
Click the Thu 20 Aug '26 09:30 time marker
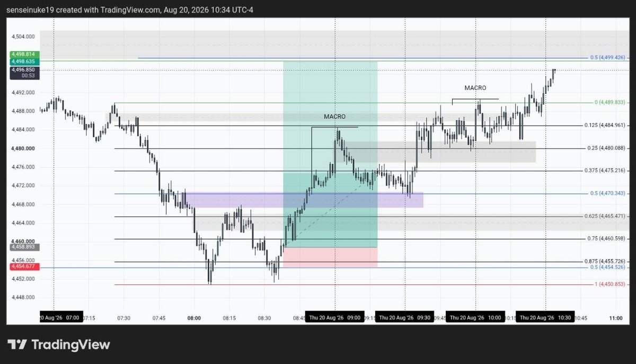point(405,318)
